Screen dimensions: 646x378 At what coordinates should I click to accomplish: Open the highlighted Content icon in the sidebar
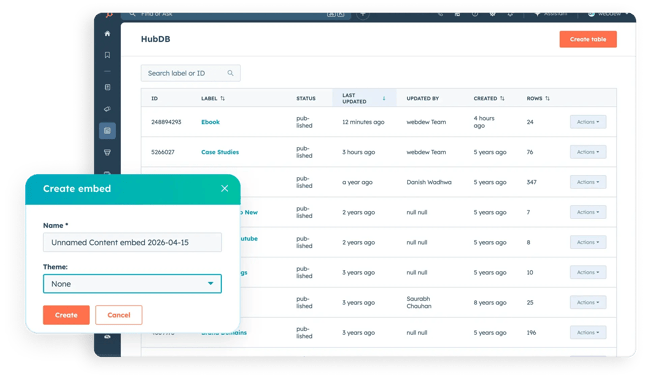click(107, 131)
